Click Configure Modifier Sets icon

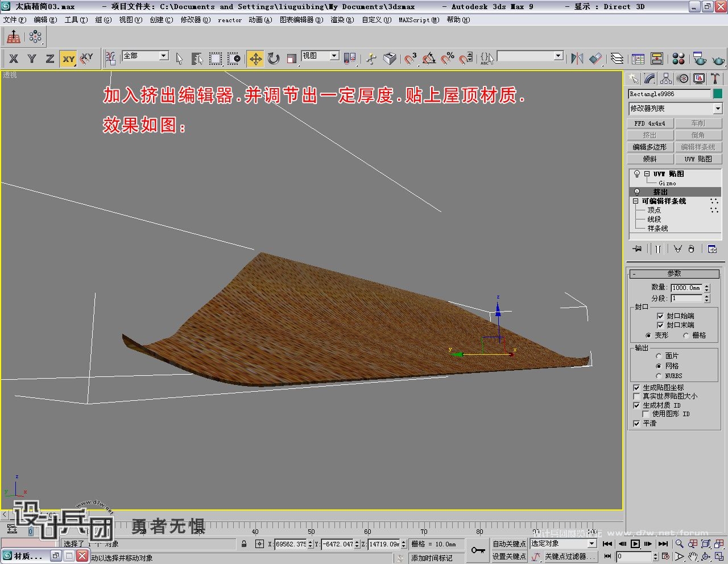(712, 249)
